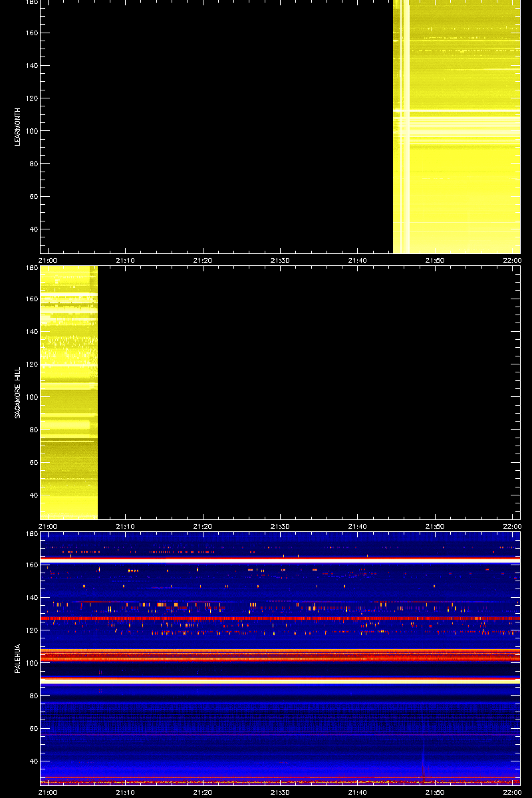Click Learmonth frequency label 120

point(31,98)
